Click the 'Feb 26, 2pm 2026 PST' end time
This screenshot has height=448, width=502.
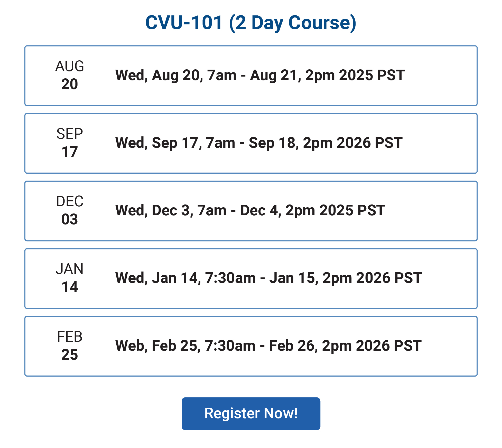coord(345,346)
